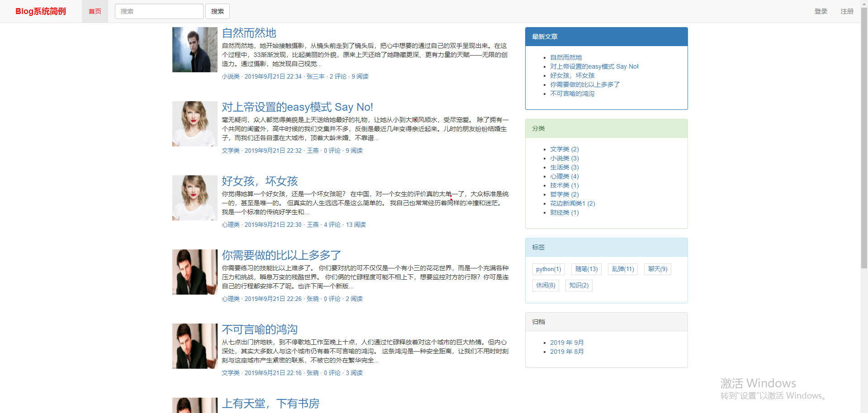Open the 注册 register link
868x413 pixels.
(x=847, y=11)
